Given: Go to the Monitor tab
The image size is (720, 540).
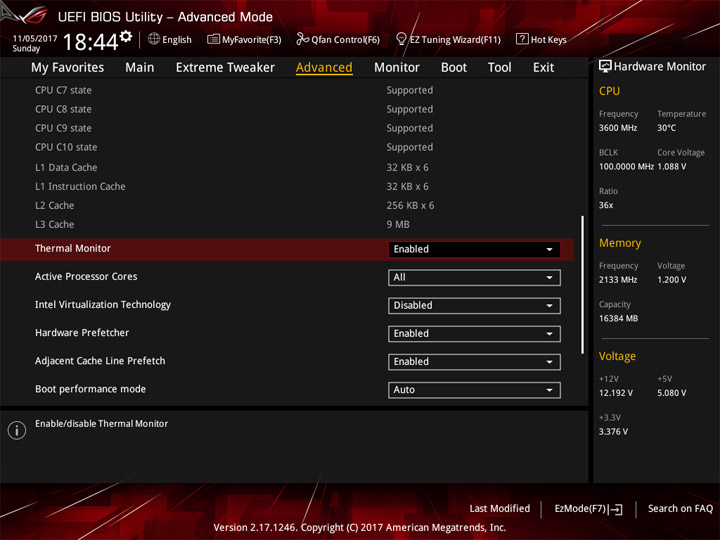Looking at the screenshot, I should tap(397, 68).
